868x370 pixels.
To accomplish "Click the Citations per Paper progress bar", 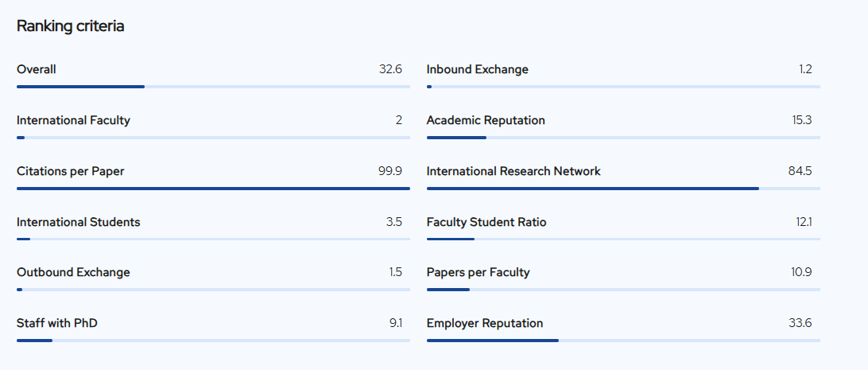I will coord(213,189).
